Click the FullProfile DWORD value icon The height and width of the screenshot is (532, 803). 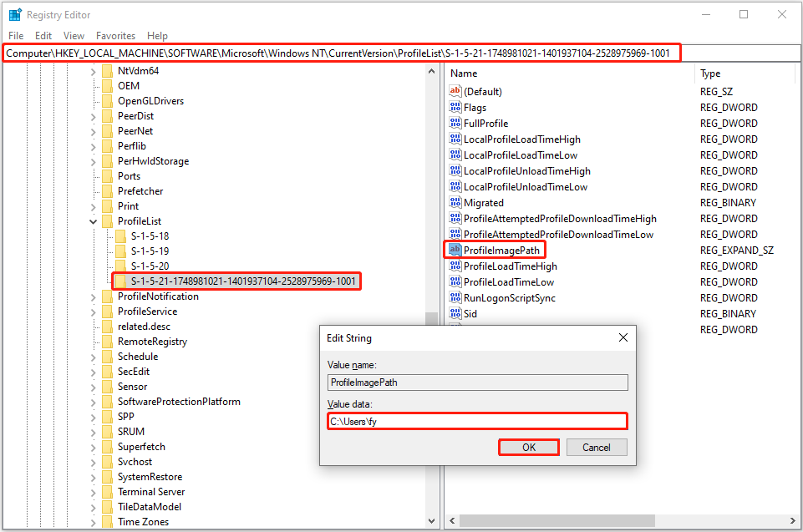point(455,124)
